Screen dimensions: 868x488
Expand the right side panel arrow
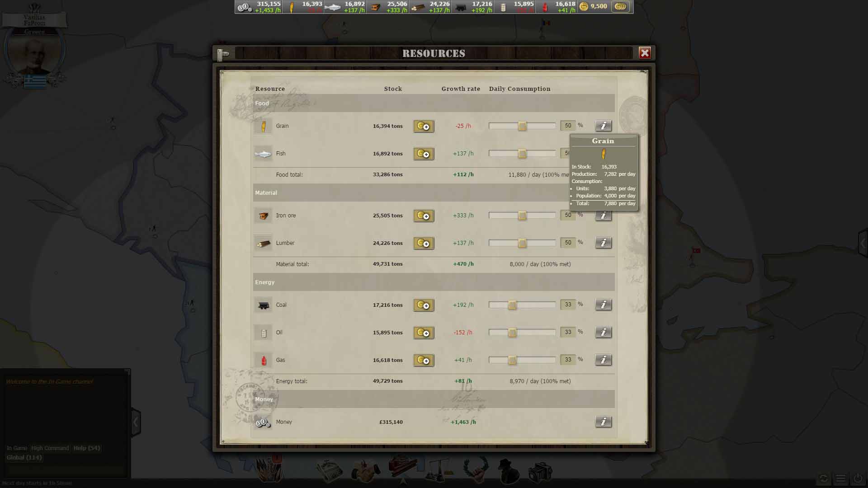[x=863, y=244]
